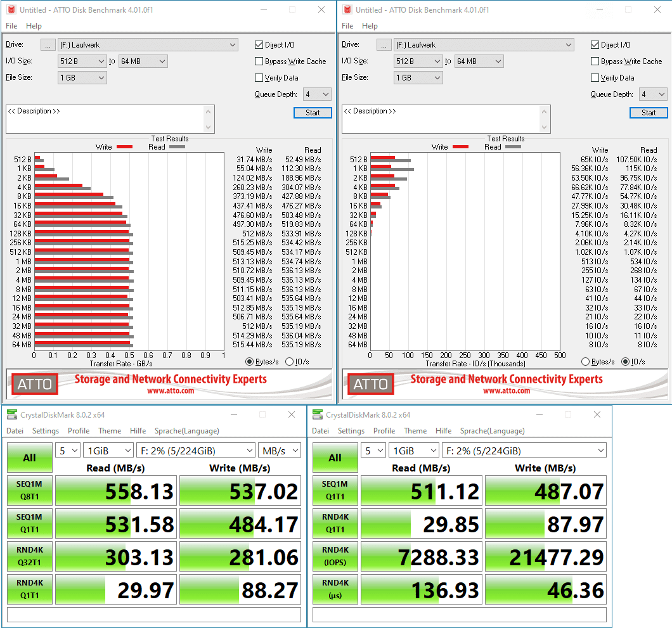Click CrystalDiskMark icon in left CrystalDiskMark title bar
This screenshot has height=628, width=672.
12,414
